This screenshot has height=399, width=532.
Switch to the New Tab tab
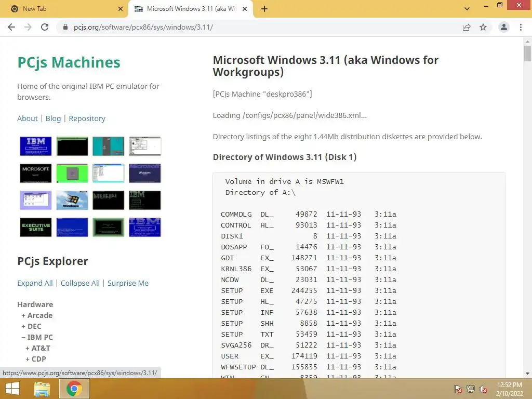[64, 9]
